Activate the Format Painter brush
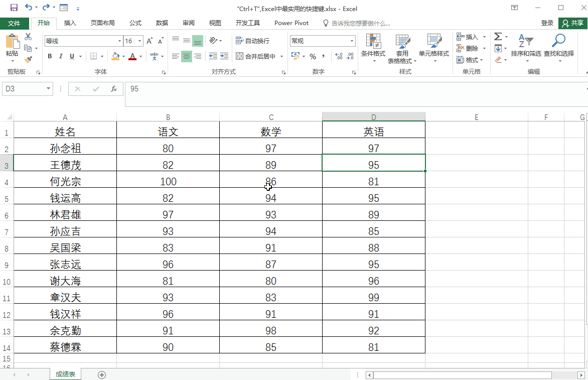 pyautogui.click(x=28, y=60)
